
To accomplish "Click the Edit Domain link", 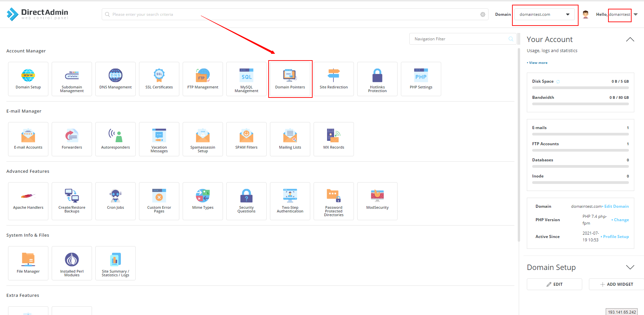I will (x=616, y=206).
